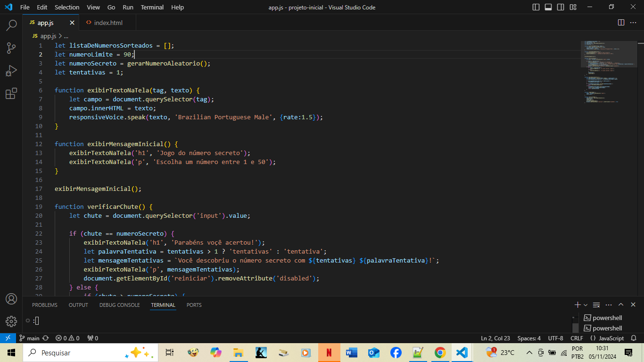644x362 pixels.
Task: Open the Help menu
Action: (178, 7)
